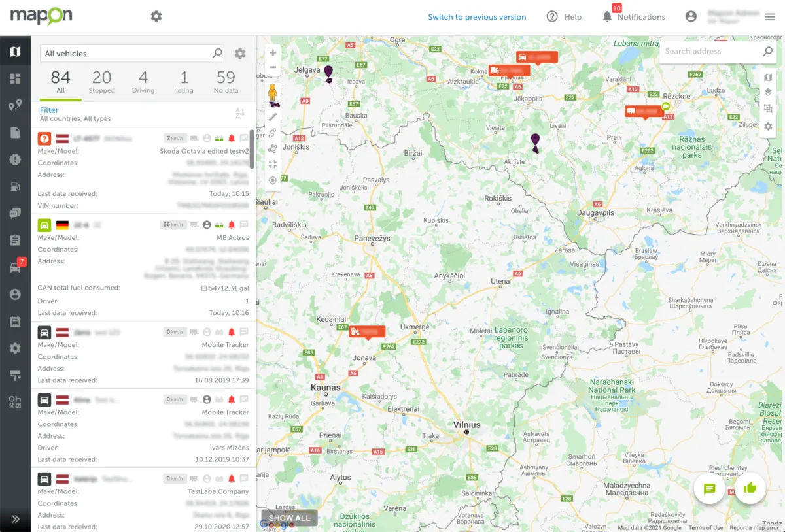785x532 pixels.
Task: Click the orange tractor marker near Jonava
Action: coord(368,332)
